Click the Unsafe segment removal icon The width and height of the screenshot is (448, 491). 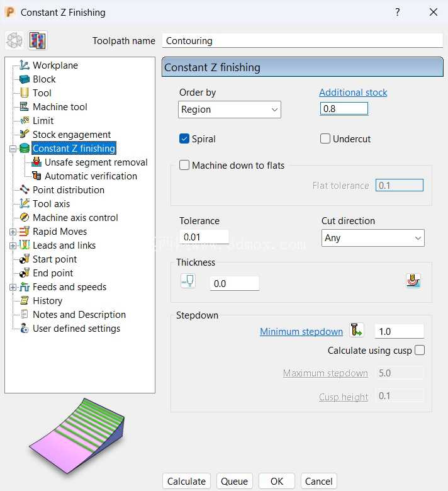point(36,162)
